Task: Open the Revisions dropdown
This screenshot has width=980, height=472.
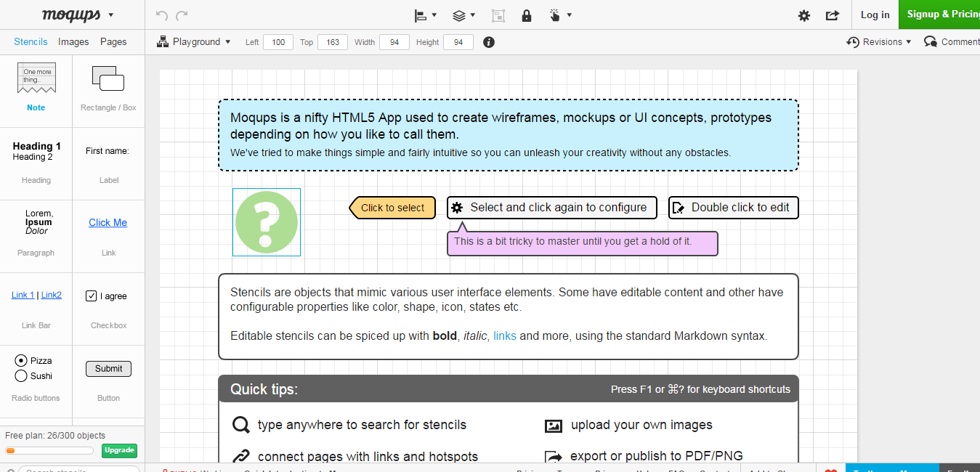Action: point(879,42)
